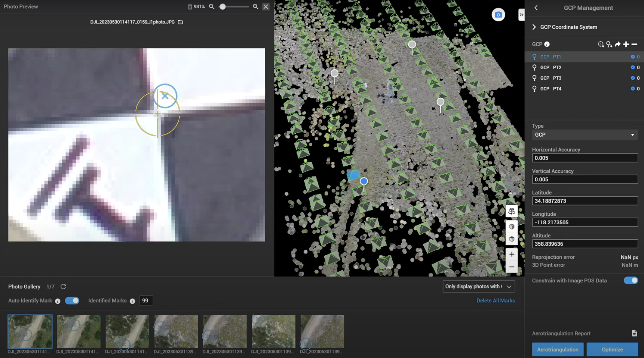The image size is (644, 358).
Task: Zoom in with the Photo Preview magnifier
Action: [255, 7]
